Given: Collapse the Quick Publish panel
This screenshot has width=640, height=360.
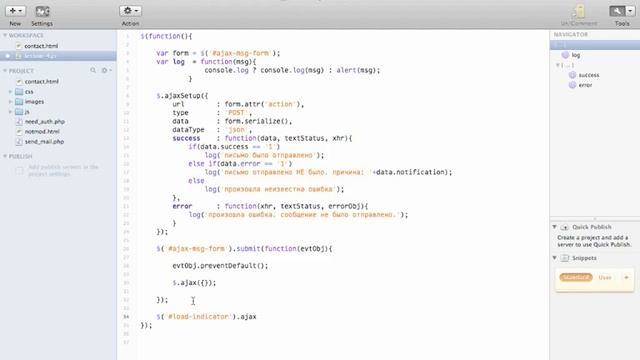Looking at the screenshot, I should (x=555, y=227).
